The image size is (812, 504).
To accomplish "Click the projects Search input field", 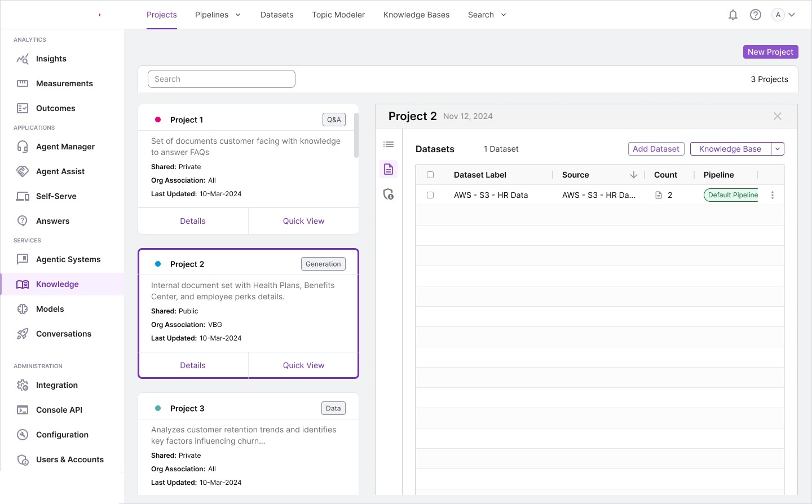I will coord(222,79).
